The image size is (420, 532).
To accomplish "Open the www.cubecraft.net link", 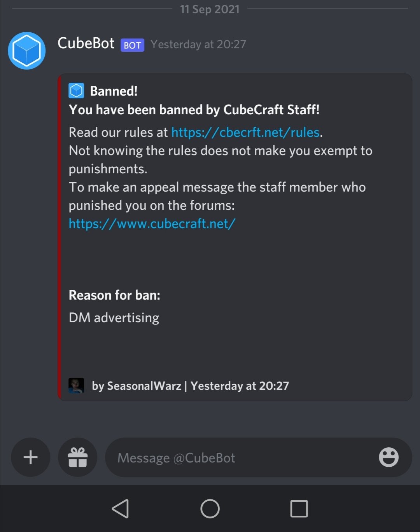I will pos(152,224).
